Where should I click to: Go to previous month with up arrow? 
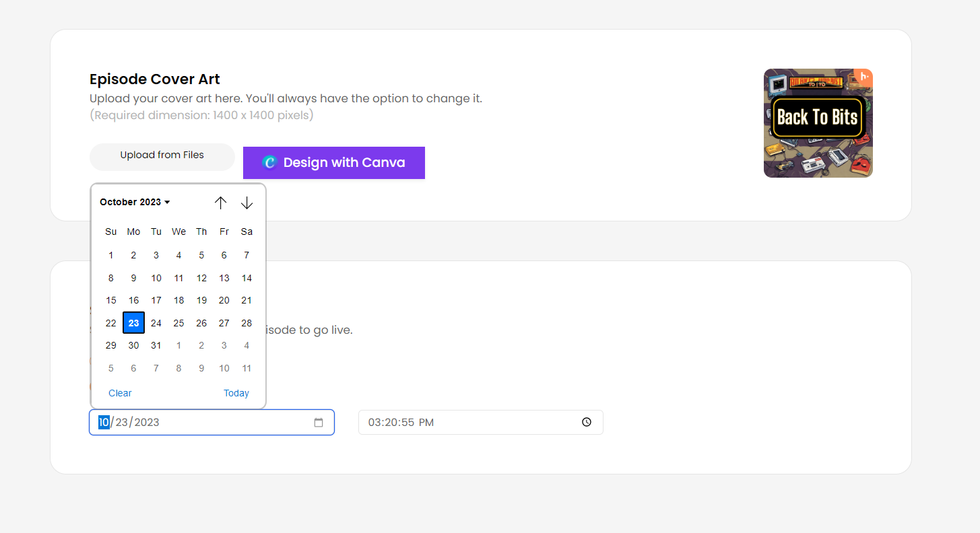[220, 203]
